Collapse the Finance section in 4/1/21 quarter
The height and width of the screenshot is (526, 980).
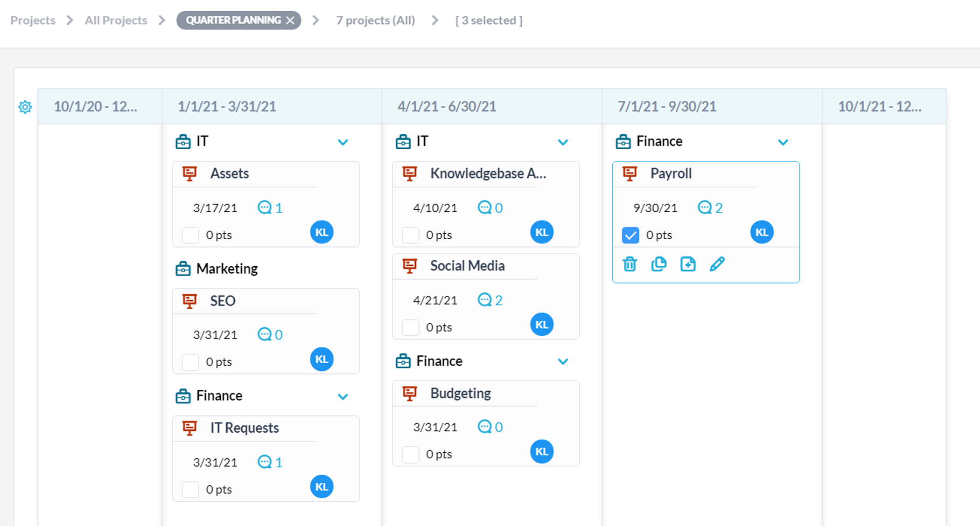click(x=563, y=361)
